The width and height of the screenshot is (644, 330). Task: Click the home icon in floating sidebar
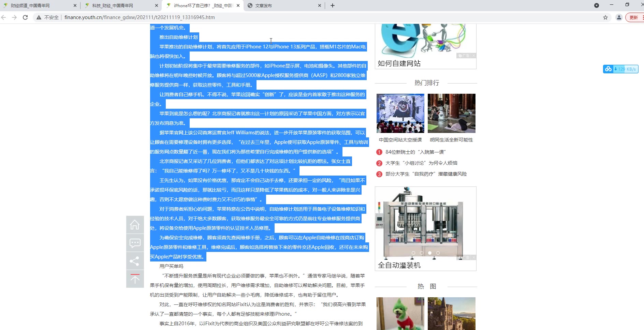tap(135, 225)
